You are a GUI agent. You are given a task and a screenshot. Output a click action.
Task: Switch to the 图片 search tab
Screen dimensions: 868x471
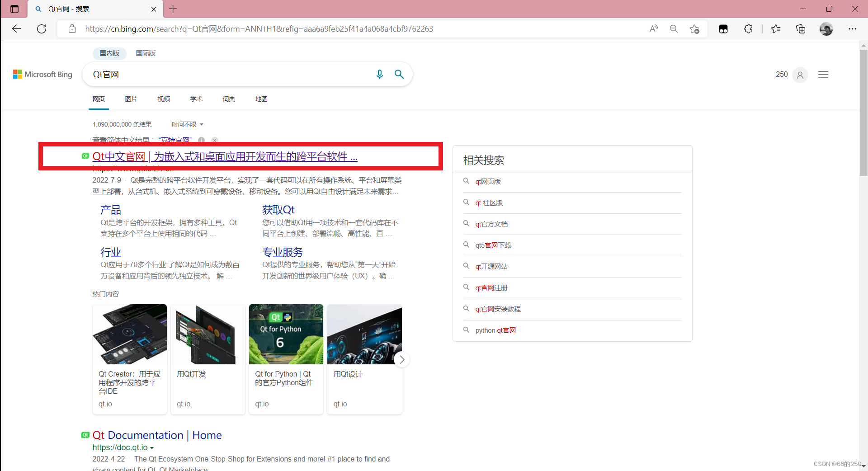131,99
